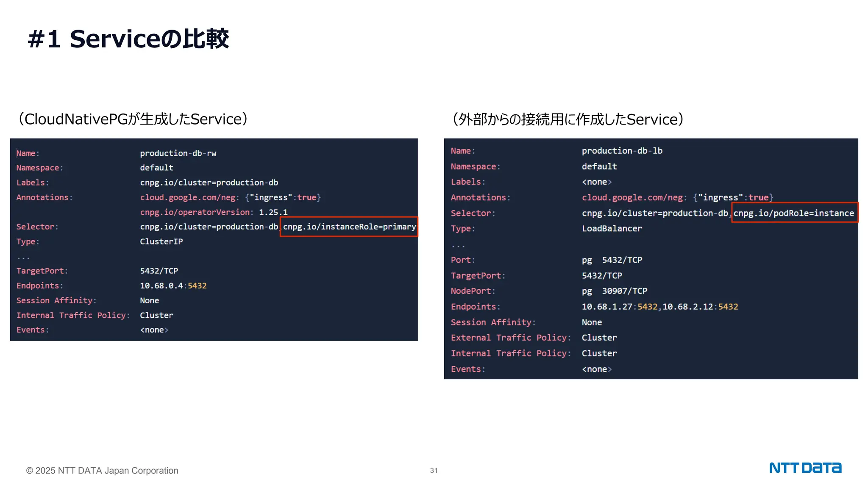Click the highlighted instanceRole=primary selector box
The width and height of the screenshot is (868, 488).
coord(349,227)
